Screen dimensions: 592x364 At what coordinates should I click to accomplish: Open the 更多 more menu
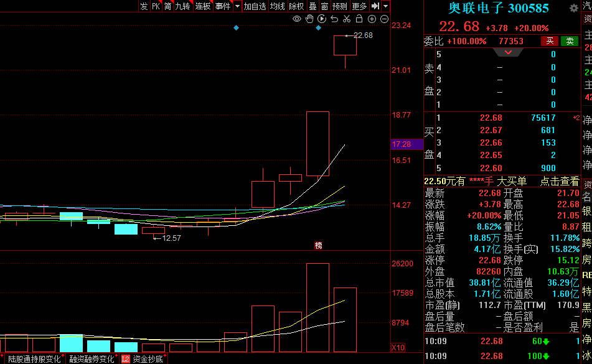click(x=359, y=6)
